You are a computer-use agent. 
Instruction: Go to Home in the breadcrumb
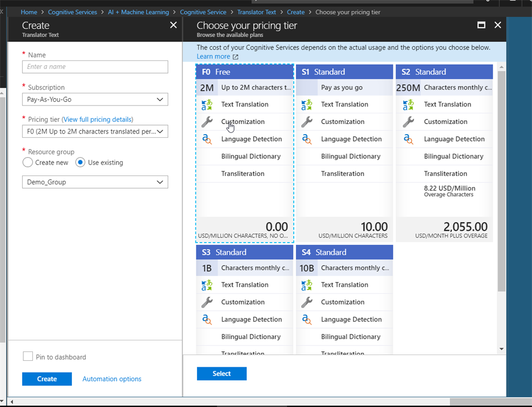tap(29, 12)
